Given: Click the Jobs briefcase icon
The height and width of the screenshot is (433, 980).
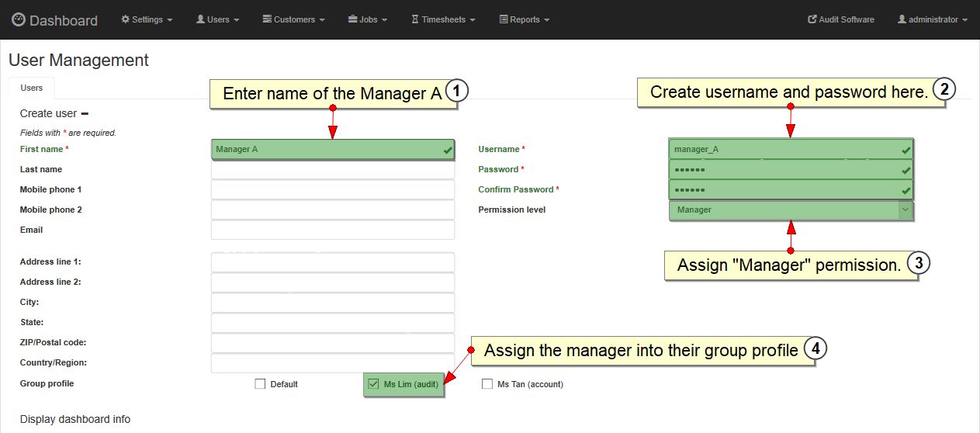Looking at the screenshot, I should point(352,19).
